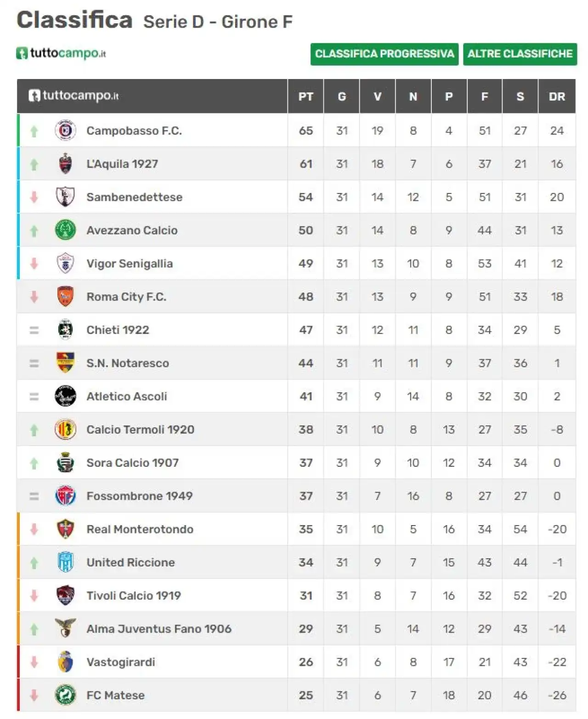
Task: Open the Vastogirardi team link
Action: tap(121, 662)
